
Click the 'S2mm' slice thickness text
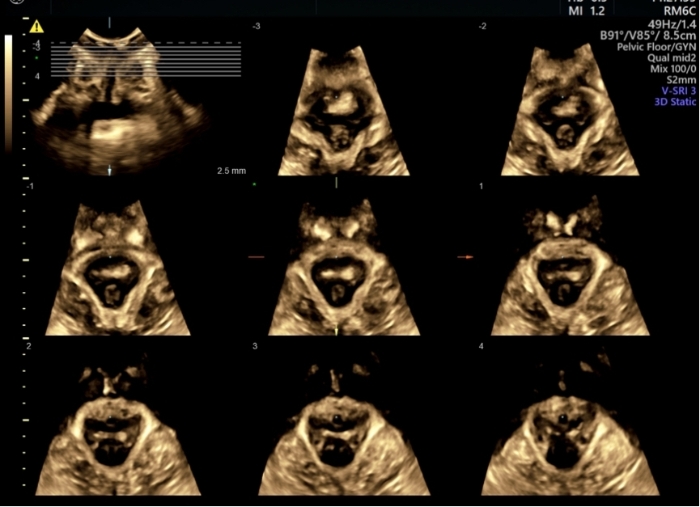tap(681, 80)
